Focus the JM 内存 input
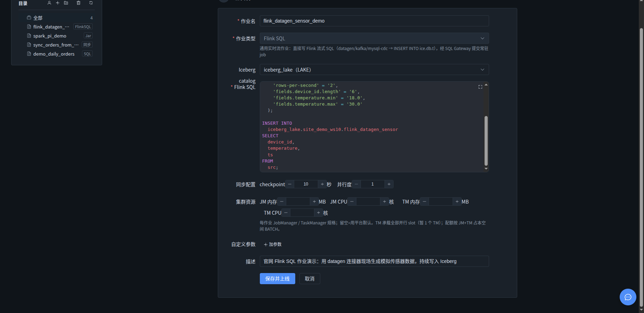 click(x=298, y=201)
